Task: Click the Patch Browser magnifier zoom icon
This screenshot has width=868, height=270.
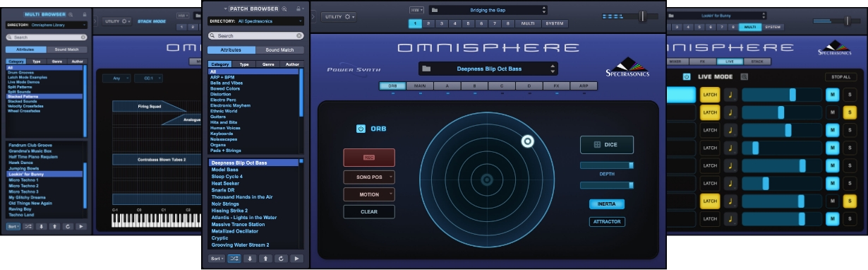Action: (x=284, y=8)
